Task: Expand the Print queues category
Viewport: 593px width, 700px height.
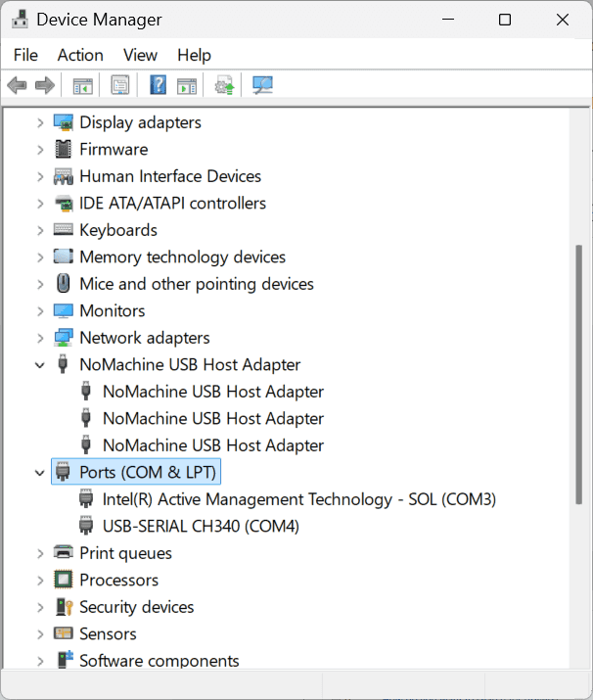Action: 40,553
